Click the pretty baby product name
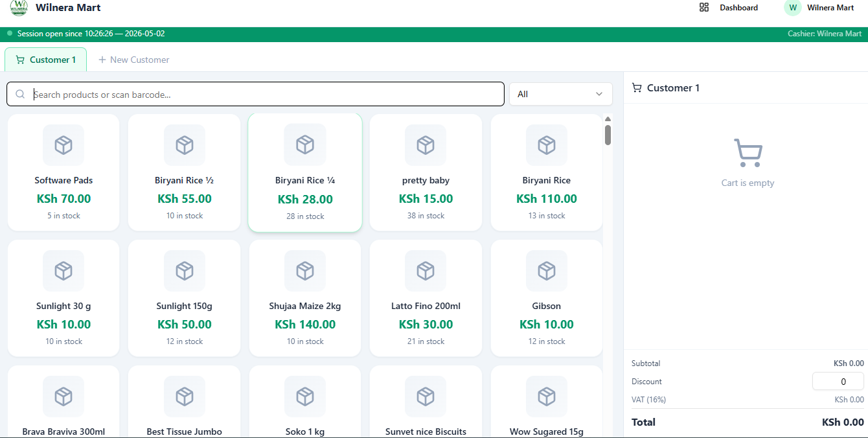868x438 pixels. (x=426, y=180)
